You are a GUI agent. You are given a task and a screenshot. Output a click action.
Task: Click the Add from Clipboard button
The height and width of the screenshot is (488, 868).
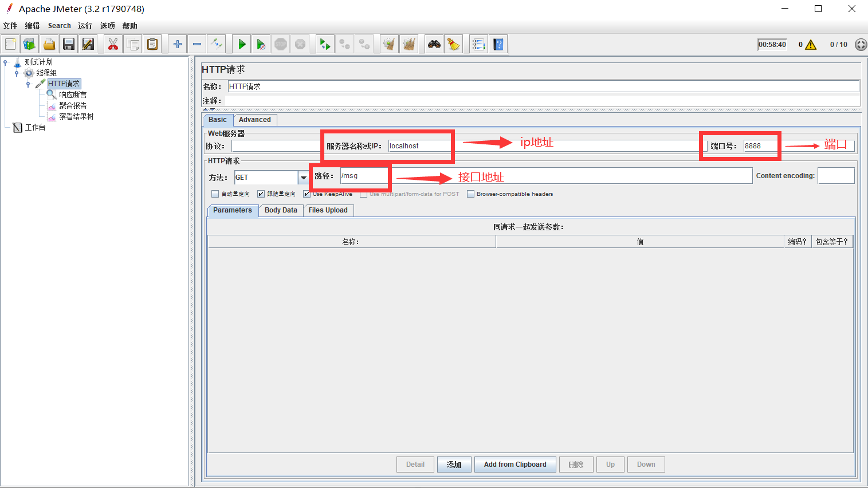tap(515, 465)
